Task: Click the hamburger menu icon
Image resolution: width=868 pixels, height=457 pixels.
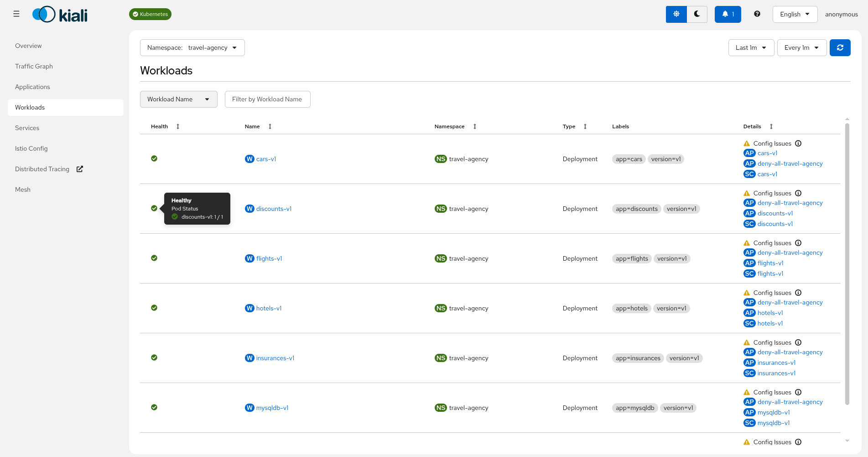Action: pyautogui.click(x=16, y=14)
